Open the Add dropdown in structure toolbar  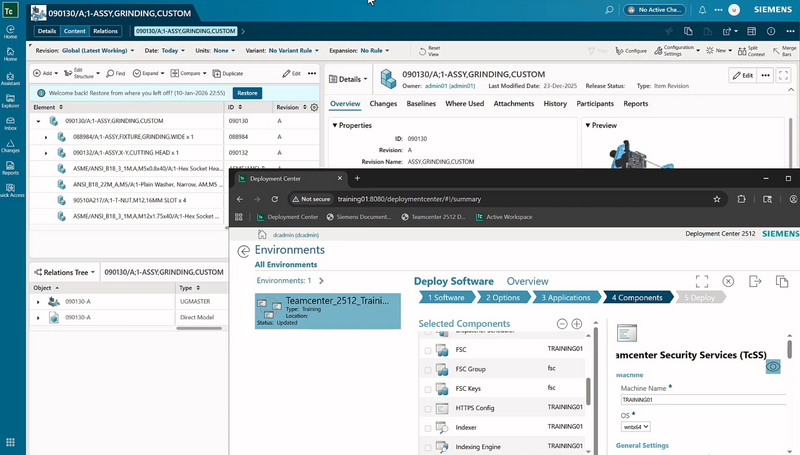45,73
